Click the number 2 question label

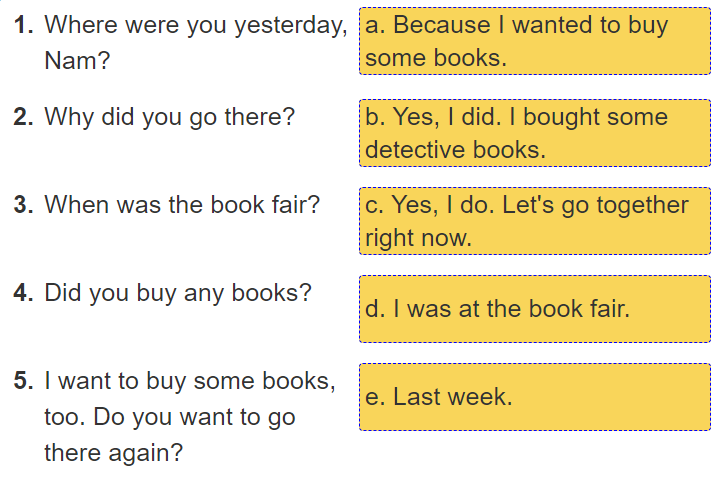25,117
